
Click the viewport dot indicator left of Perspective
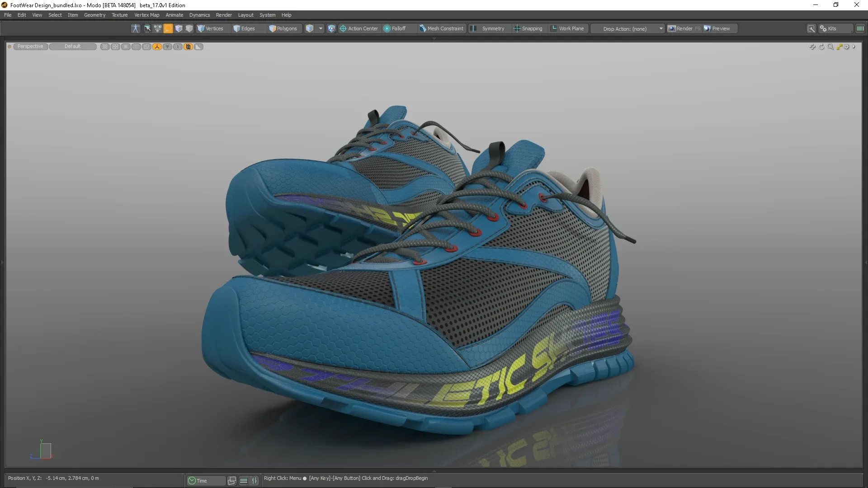tap(9, 47)
